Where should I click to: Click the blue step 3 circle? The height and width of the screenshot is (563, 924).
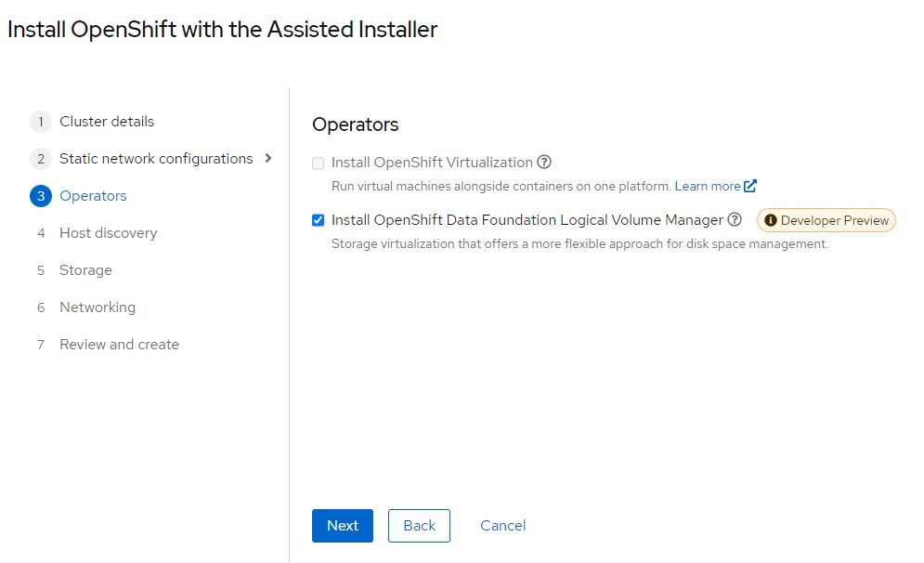click(41, 196)
